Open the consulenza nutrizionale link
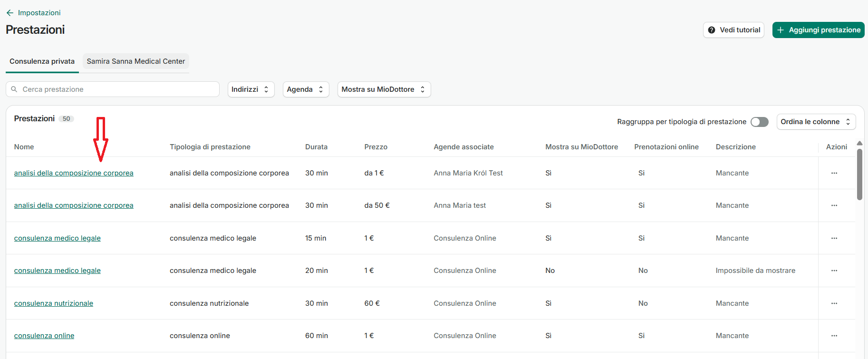 54,303
